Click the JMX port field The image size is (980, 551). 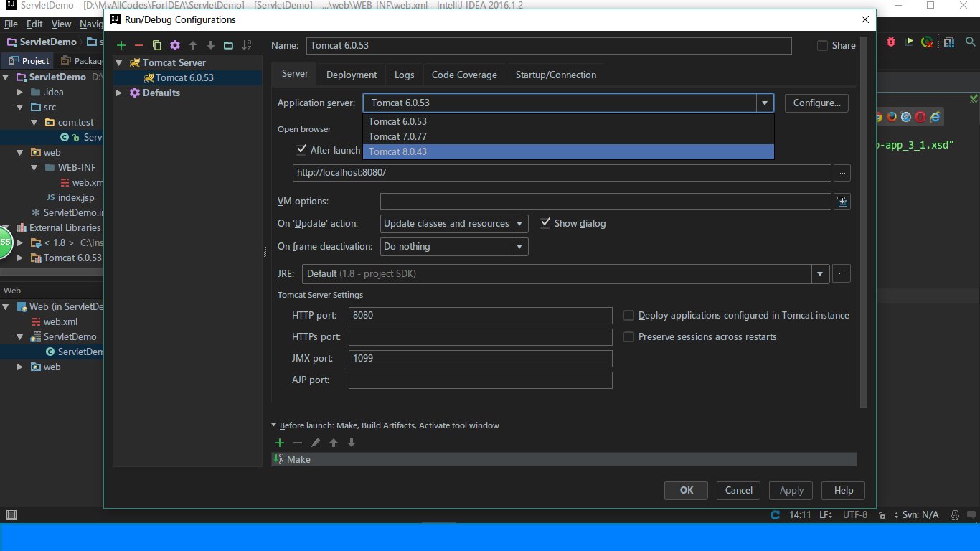[x=481, y=358]
